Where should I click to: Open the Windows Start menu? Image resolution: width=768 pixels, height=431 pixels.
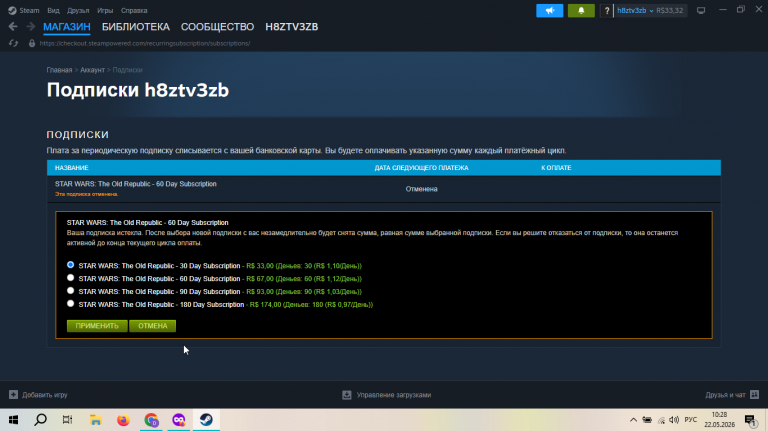click(13, 420)
